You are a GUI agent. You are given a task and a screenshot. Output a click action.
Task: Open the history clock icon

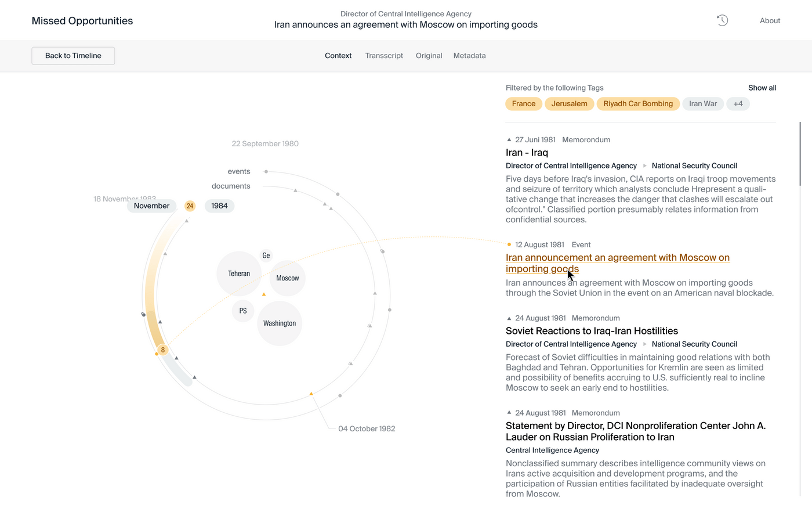point(722,20)
